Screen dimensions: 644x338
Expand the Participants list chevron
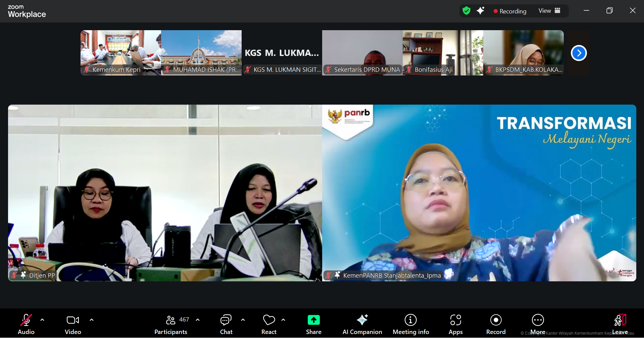[197, 320]
